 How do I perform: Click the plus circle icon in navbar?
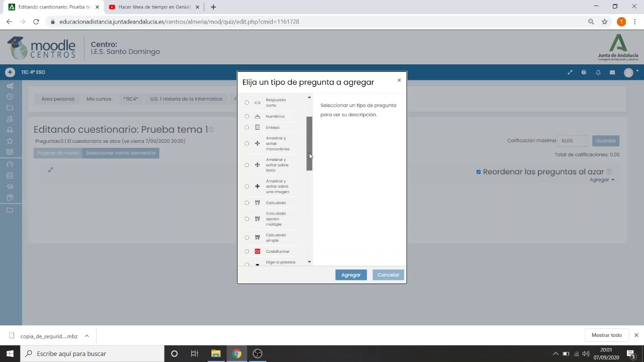10,72
